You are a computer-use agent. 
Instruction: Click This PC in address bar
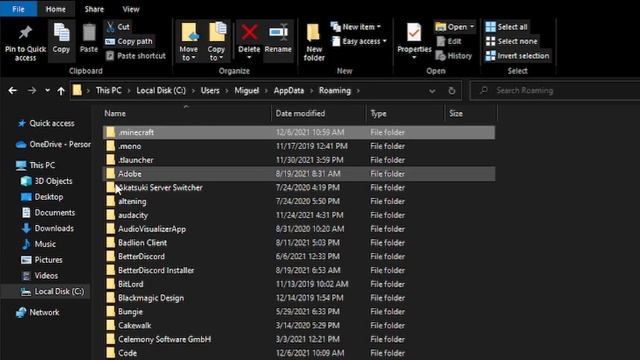pos(109,91)
